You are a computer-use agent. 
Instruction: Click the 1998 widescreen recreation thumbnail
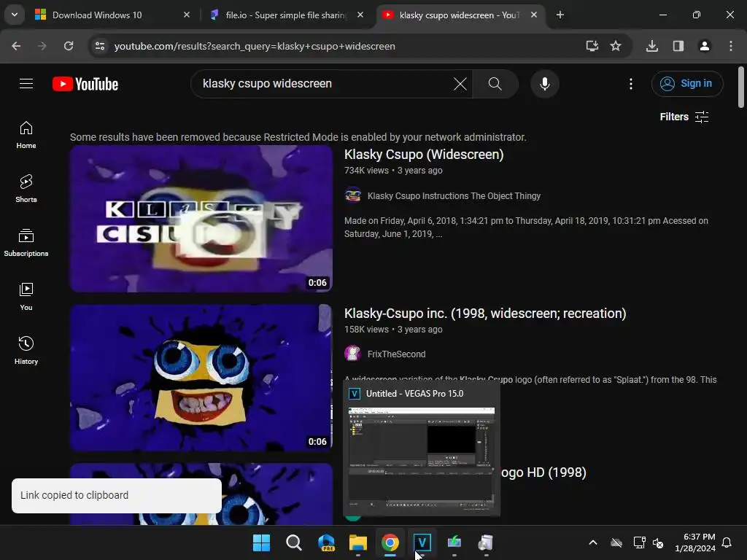click(201, 378)
